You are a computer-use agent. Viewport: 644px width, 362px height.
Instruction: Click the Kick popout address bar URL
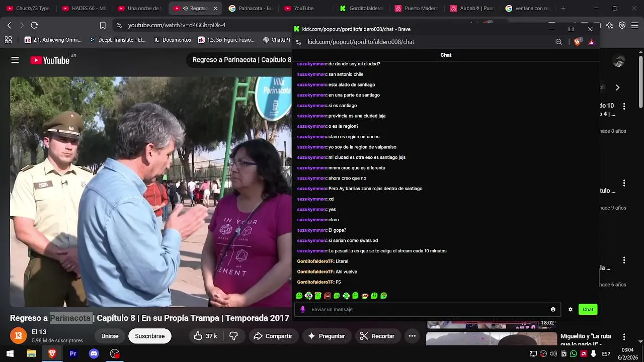click(361, 42)
